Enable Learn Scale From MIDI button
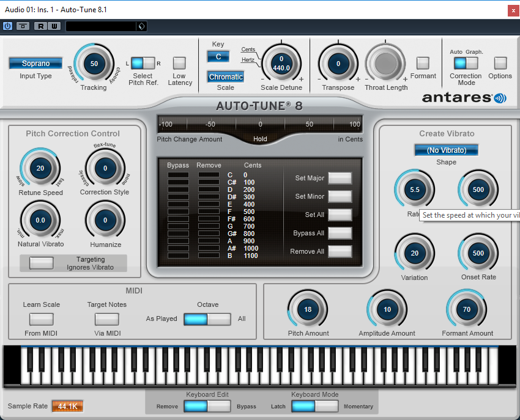 pos(42,319)
